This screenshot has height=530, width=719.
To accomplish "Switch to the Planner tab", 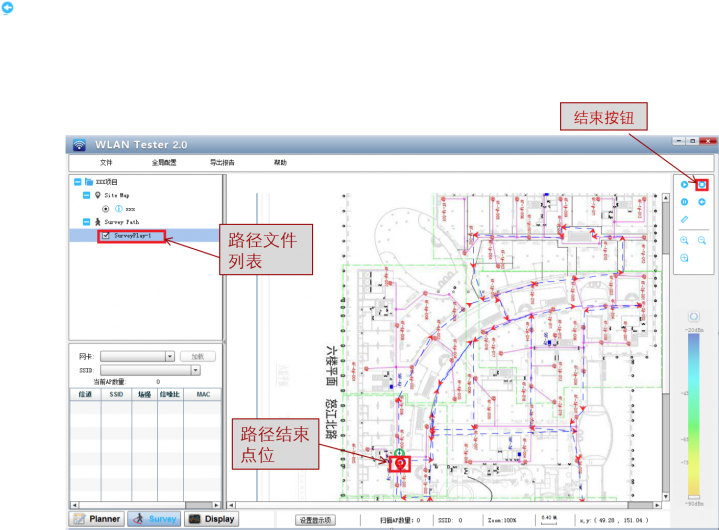I will coord(97,519).
